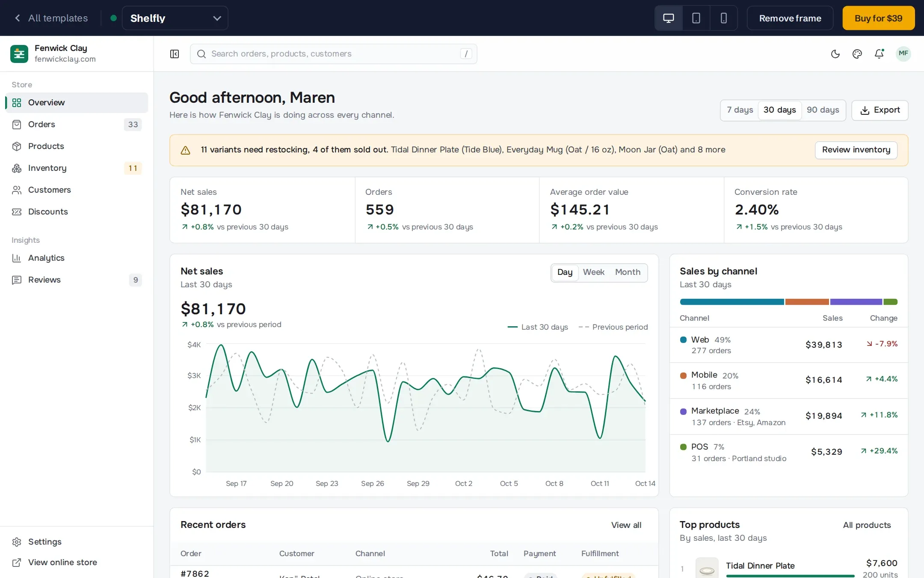Click Review inventory button

click(x=856, y=150)
